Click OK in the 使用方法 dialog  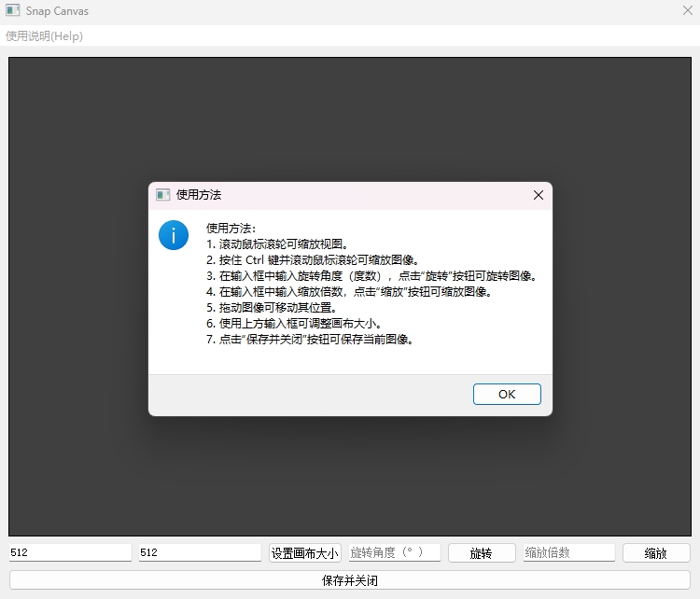pyautogui.click(x=507, y=394)
